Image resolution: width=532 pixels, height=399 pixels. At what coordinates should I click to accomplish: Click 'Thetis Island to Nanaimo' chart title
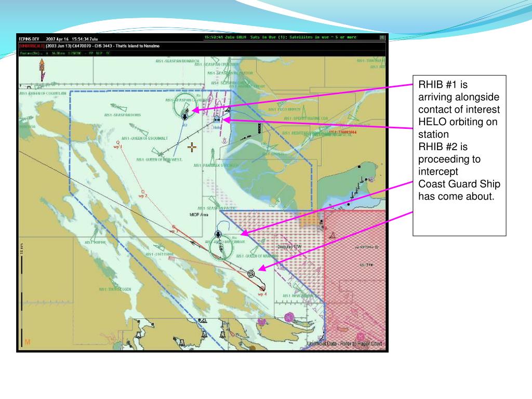pos(137,46)
